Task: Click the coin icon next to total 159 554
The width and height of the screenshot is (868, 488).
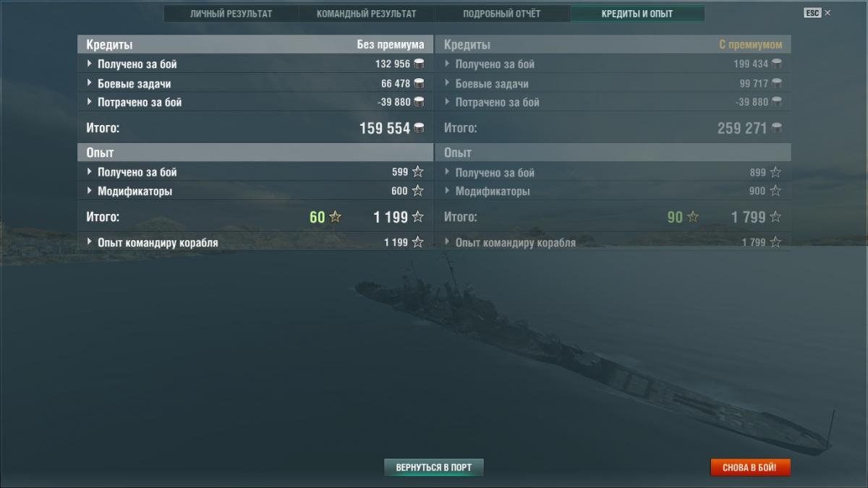Action: coord(419,129)
